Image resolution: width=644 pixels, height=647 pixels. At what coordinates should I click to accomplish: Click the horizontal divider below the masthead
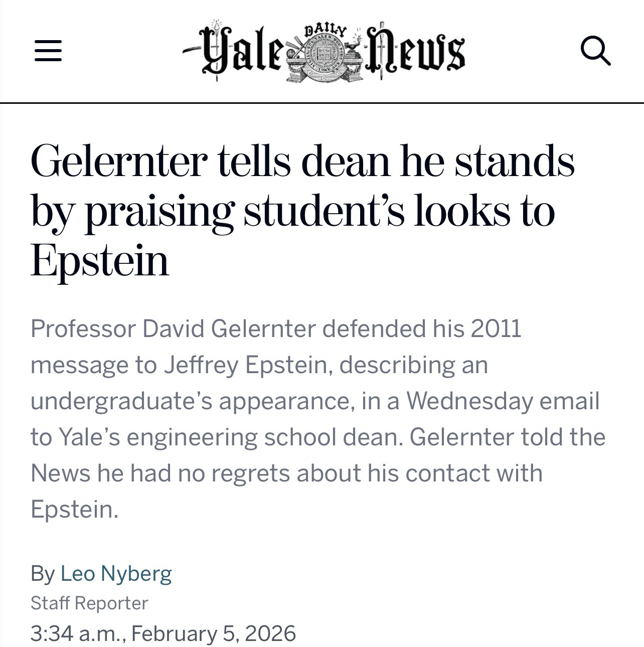[x=322, y=103]
